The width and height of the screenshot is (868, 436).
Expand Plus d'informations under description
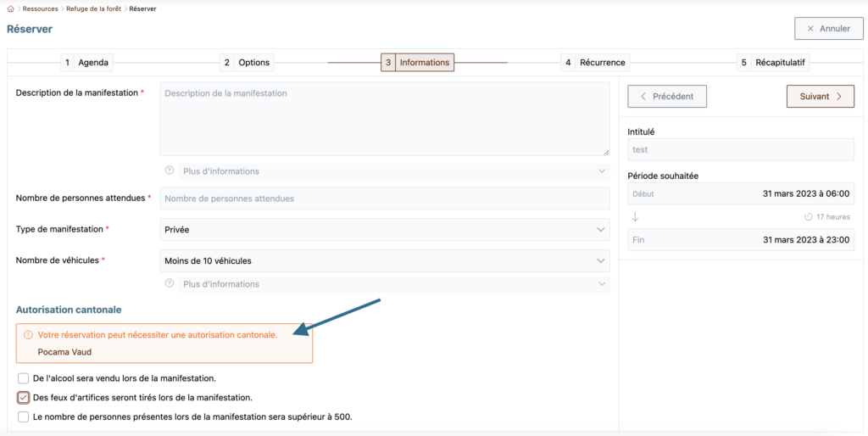click(x=394, y=171)
